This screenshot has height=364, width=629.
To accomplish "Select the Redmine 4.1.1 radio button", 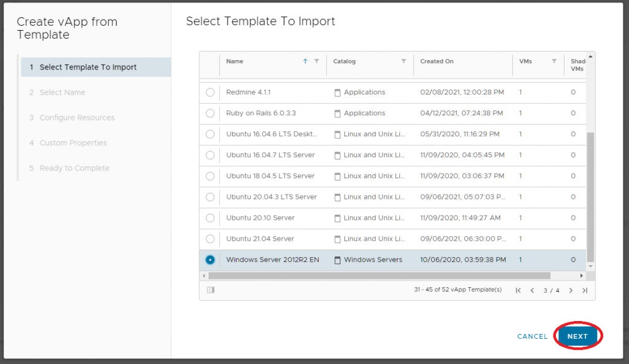I will [x=210, y=92].
